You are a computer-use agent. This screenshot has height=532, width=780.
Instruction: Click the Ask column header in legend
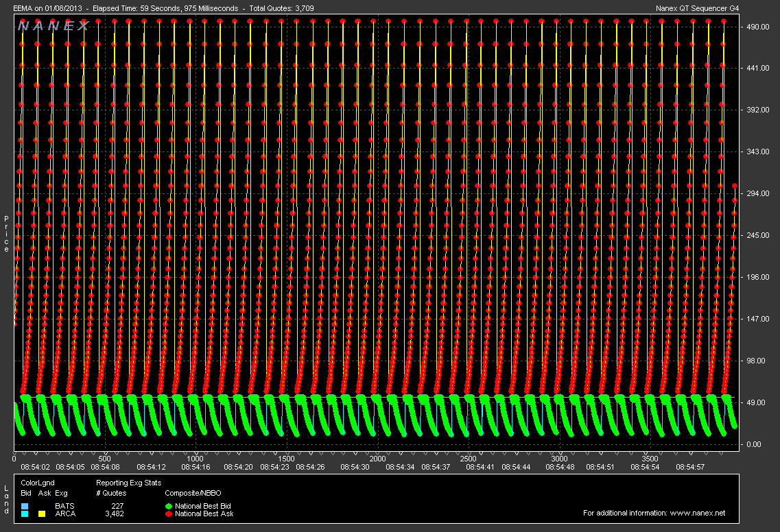[x=45, y=493]
